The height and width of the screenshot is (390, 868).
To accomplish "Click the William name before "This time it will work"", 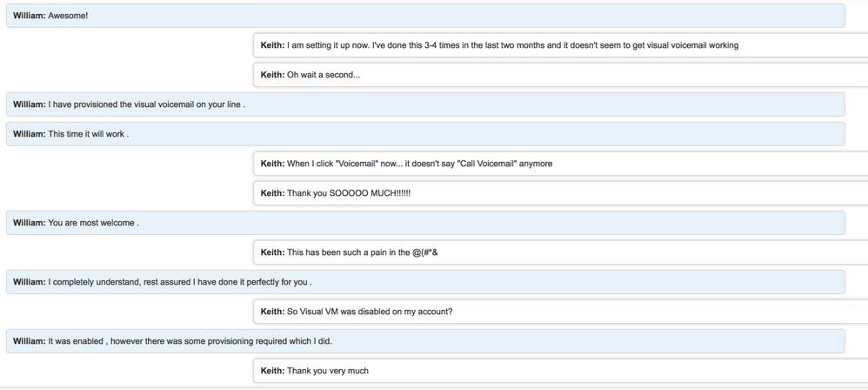I will click(29, 134).
